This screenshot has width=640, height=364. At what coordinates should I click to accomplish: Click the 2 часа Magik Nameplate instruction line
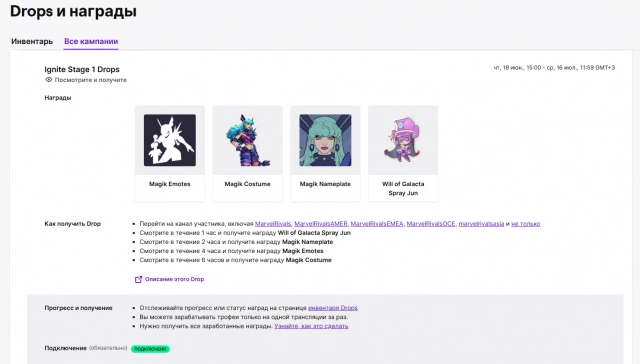click(x=236, y=242)
